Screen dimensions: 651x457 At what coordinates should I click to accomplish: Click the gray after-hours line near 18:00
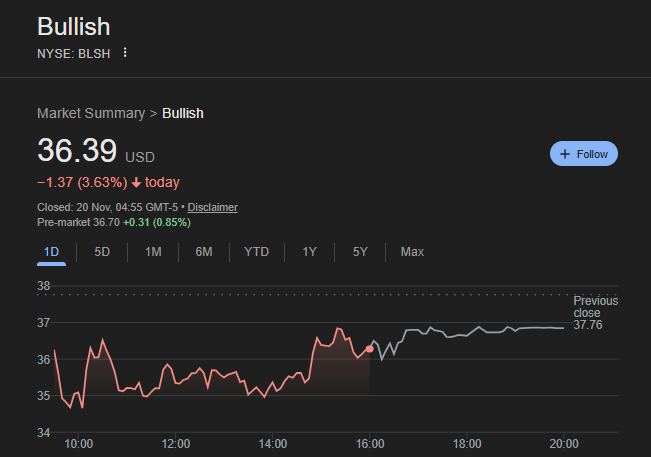(467, 335)
